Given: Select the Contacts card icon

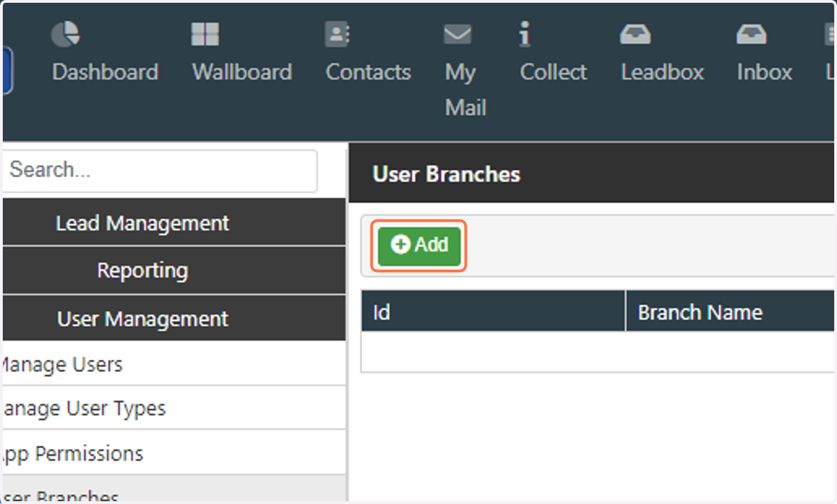Looking at the screenshot, I should click(338, 33).
